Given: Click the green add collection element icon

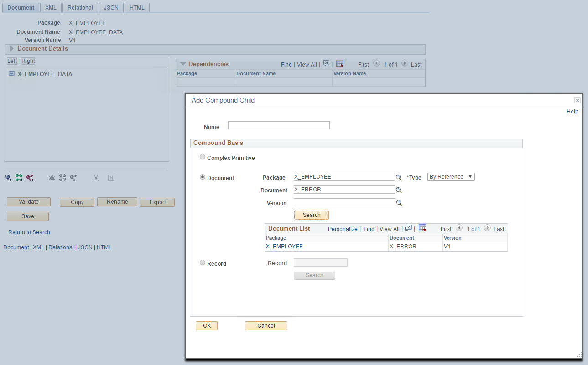Looking at the screenshot, I should tap(19, 177).
